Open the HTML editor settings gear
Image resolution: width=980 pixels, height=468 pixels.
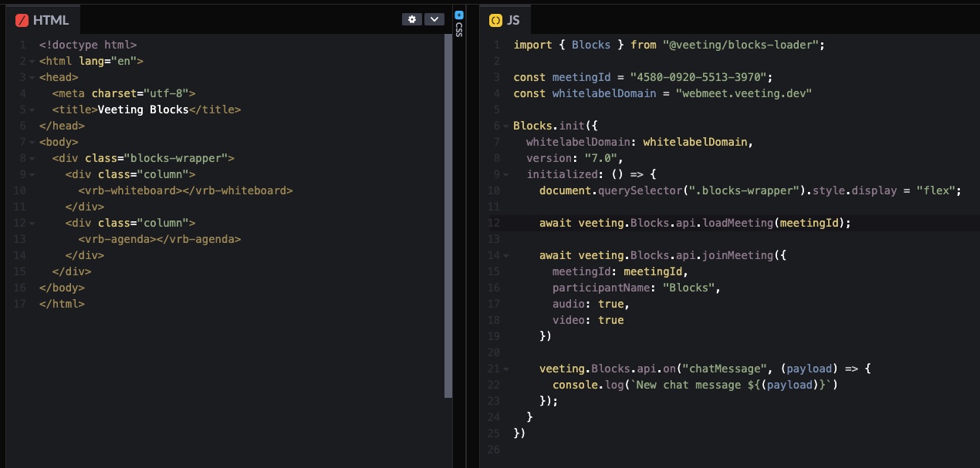tap(412, 19)
